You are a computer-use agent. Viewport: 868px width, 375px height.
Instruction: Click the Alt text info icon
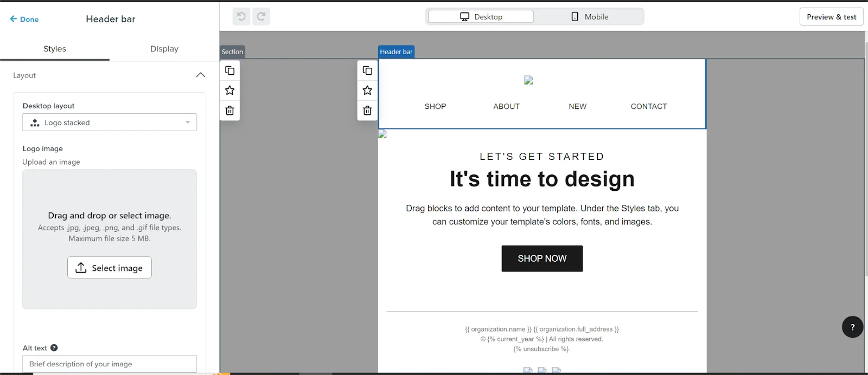(x=54, y=348)
